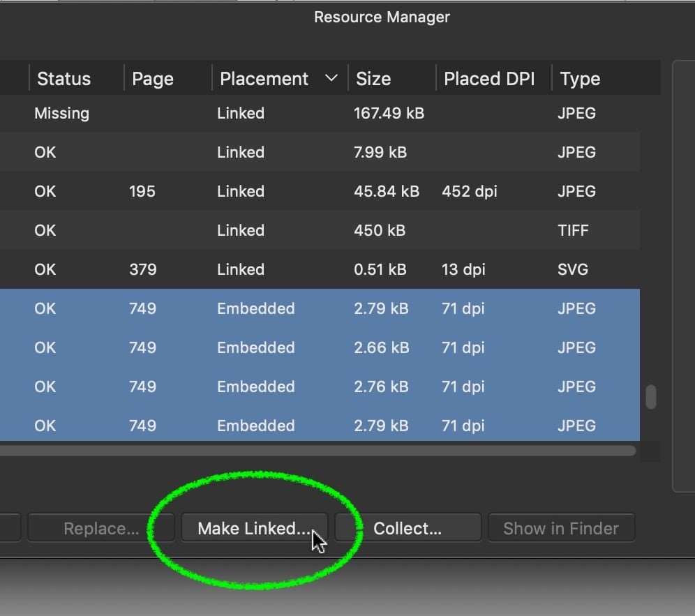Open the Placement column filter dropdown
Viewport: 695px width, 616px height.
[331, 78]
